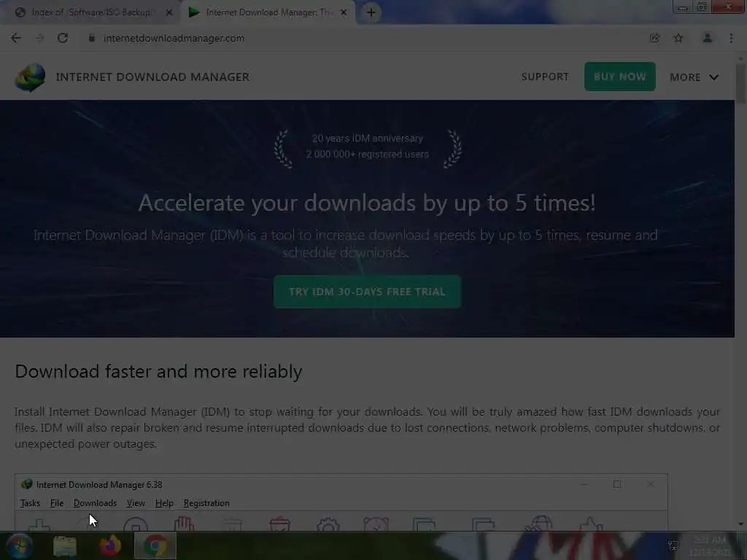Open the Chrome three-dot menu

(731, 38)
